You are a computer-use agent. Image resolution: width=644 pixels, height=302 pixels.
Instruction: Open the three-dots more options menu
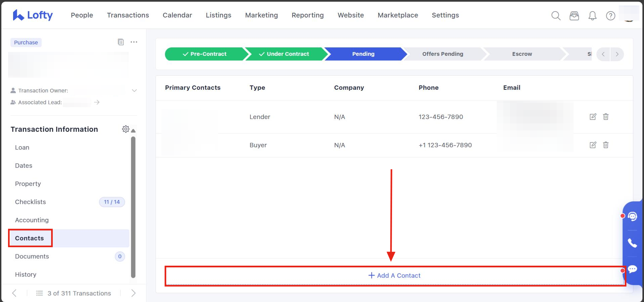[134, 42]
